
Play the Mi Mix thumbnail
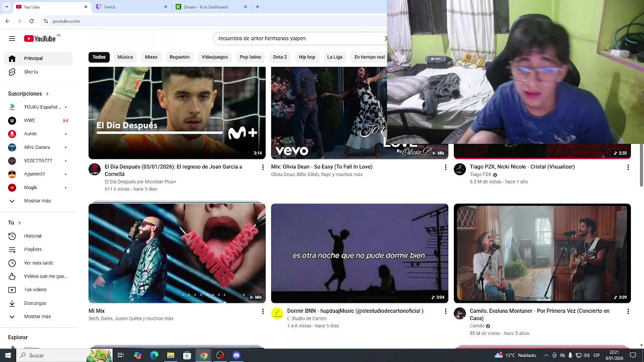click(x=177, y=253)
